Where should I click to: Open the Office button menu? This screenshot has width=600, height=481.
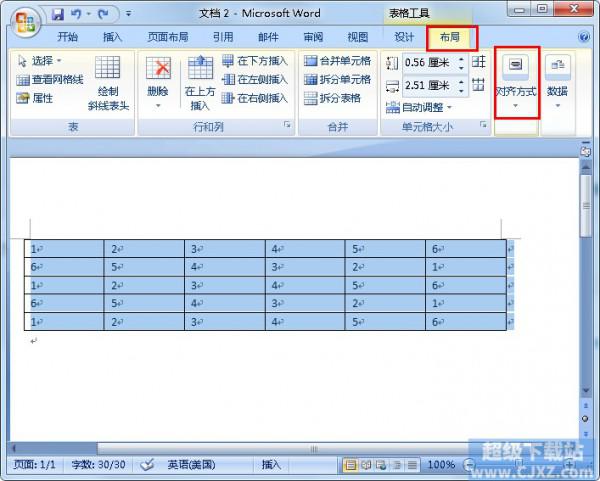[x=25, y=22]
